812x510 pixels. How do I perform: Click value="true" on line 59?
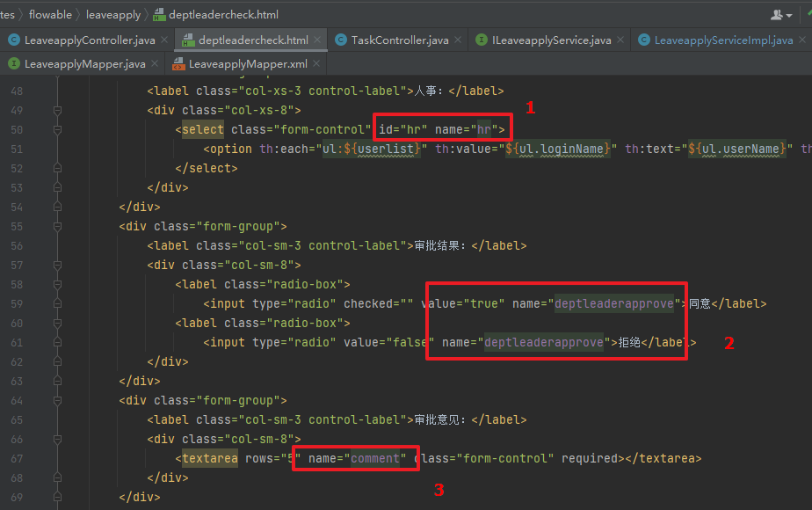[463, 303]
